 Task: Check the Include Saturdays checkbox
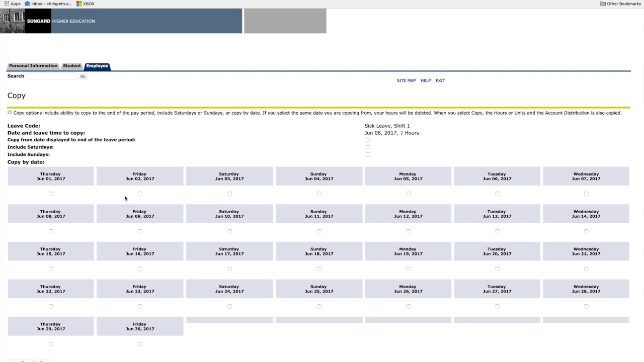[x=368, y=147]
